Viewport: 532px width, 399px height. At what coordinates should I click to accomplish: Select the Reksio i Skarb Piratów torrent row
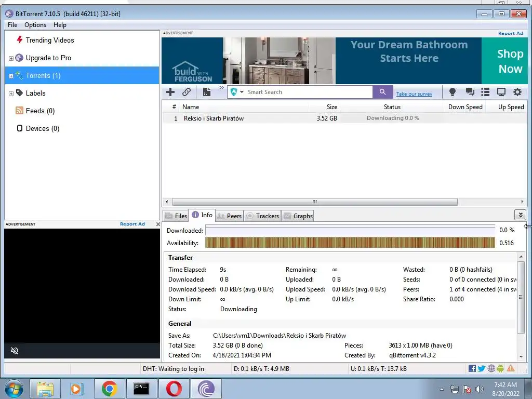coord(344,118)
